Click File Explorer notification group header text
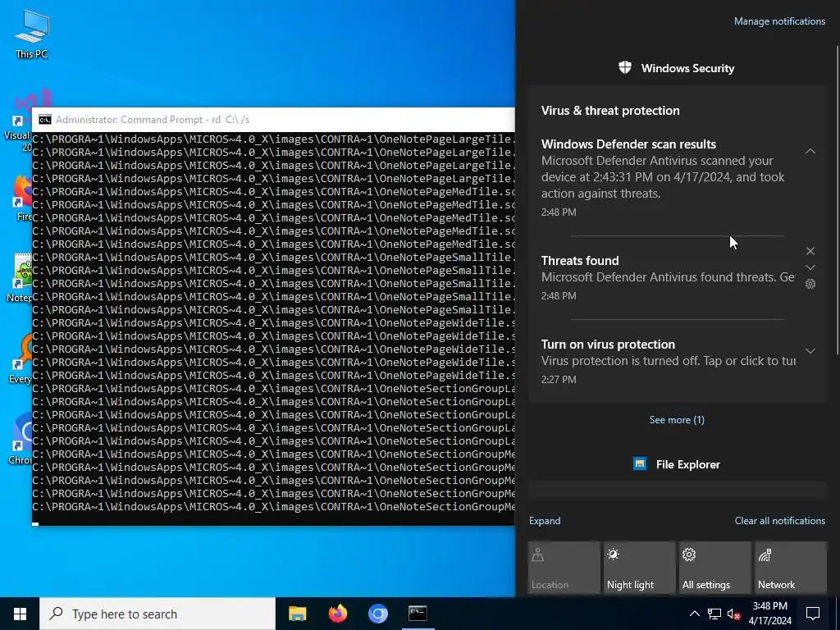Screen dimensions: 840x630 [x=688, y=464]
